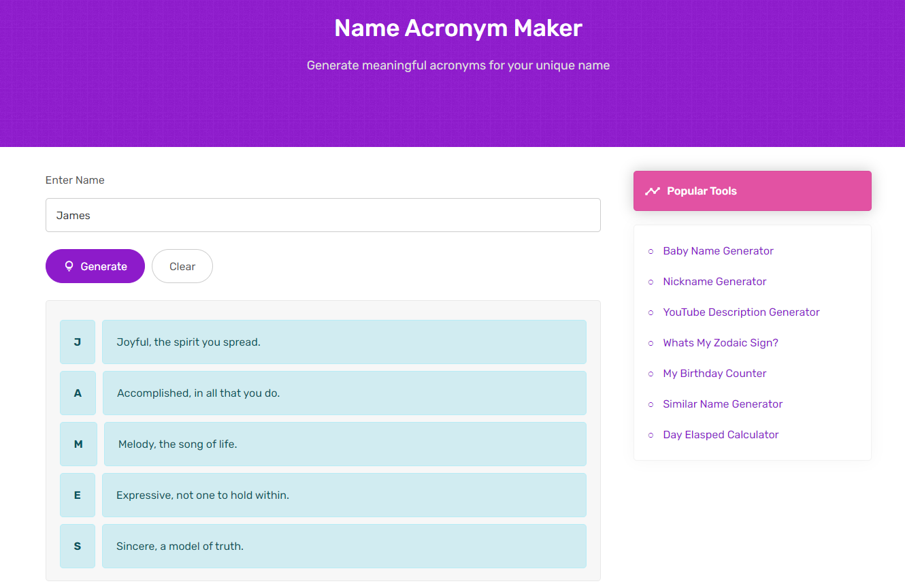
Task: Click inside the Enter Name input field
Action: tap(323, 214)
